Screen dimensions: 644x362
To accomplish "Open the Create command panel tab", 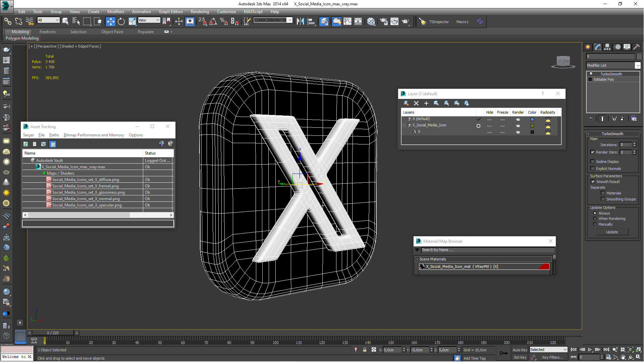I will point(588,47).
